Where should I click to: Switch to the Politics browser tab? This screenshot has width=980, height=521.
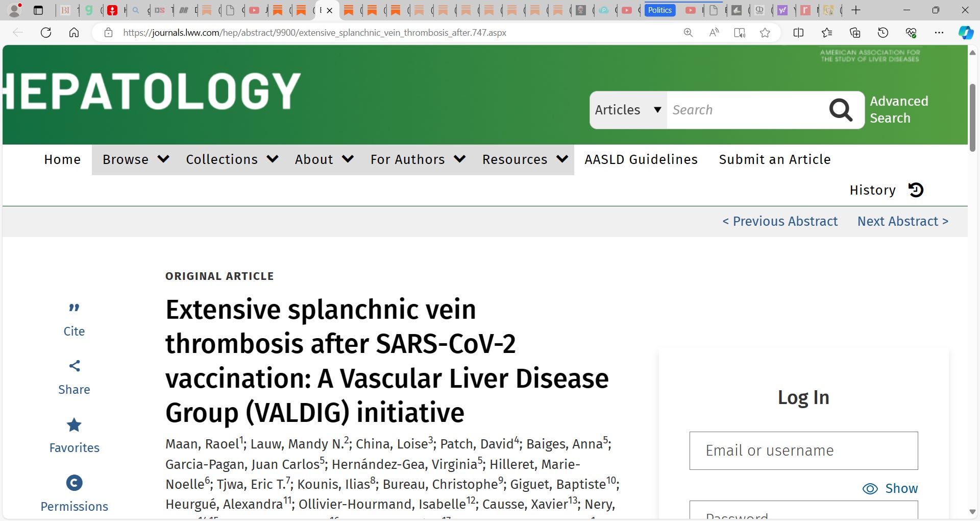click(659, 10)
